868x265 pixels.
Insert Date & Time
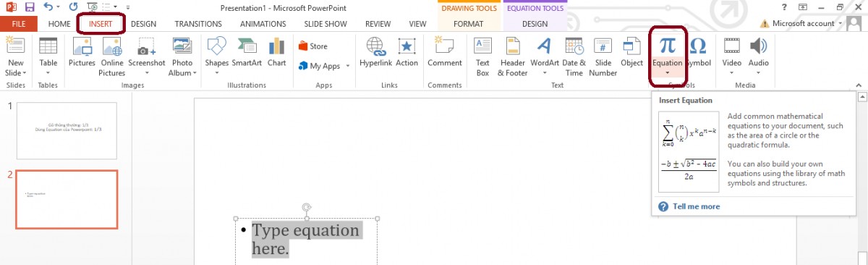click(x=574, y=57)
